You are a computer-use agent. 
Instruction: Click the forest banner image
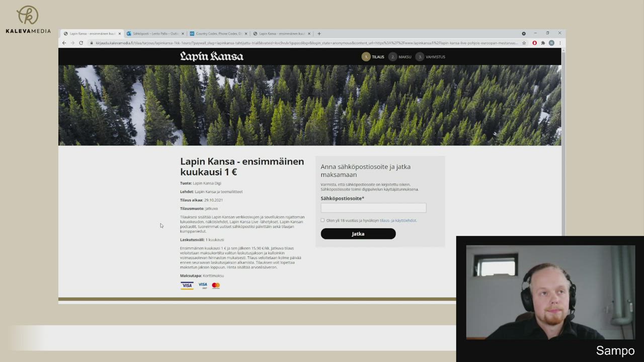coord(309,106)
